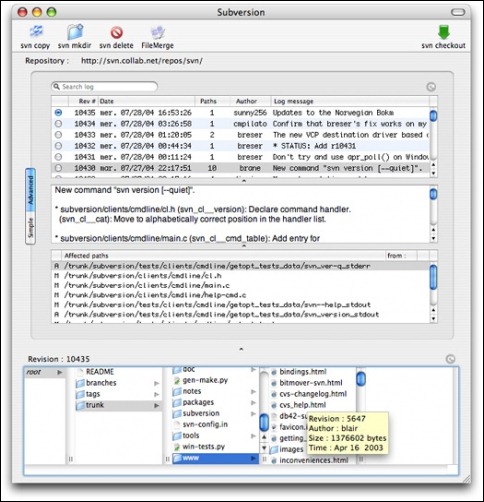Click the subversion folder icon
484x502 pixels.
pyautogui.click(x=177, y=413)
